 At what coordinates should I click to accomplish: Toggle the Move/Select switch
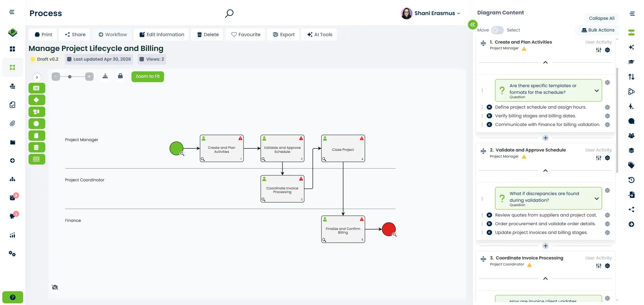[497, 30]
